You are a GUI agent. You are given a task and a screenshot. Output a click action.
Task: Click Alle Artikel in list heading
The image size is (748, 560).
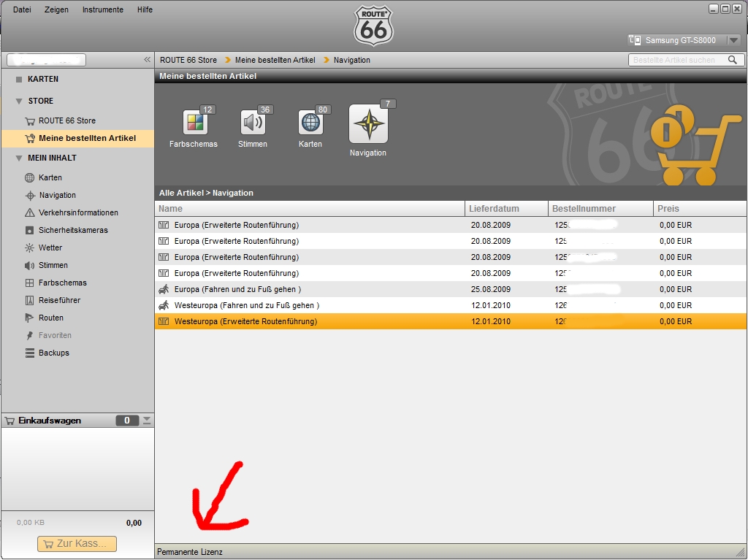[181, 193]
